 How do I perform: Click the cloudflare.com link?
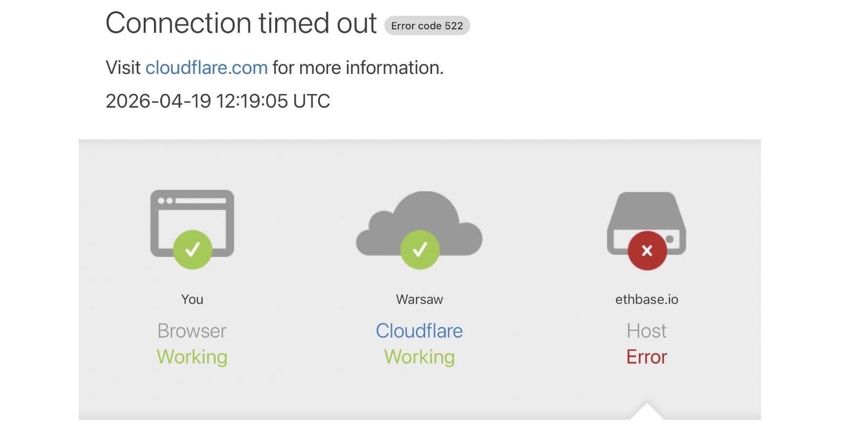(x=206, y=68)
